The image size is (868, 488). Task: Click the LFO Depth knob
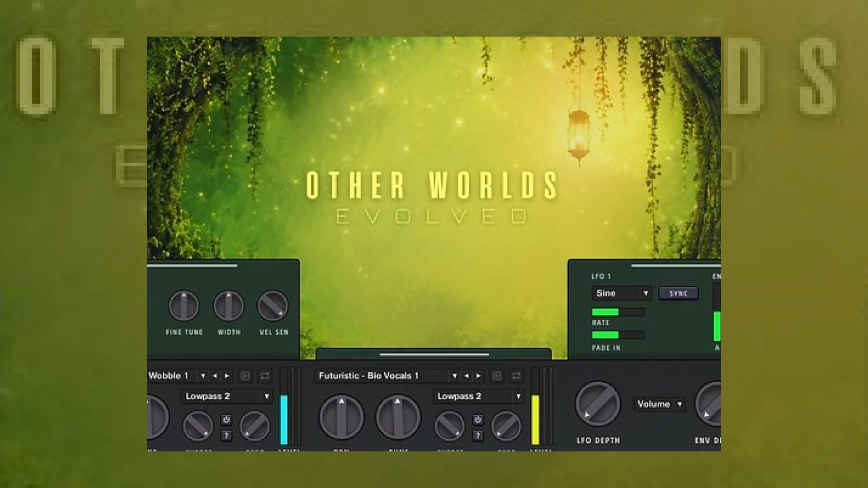[x=598, y=404]
